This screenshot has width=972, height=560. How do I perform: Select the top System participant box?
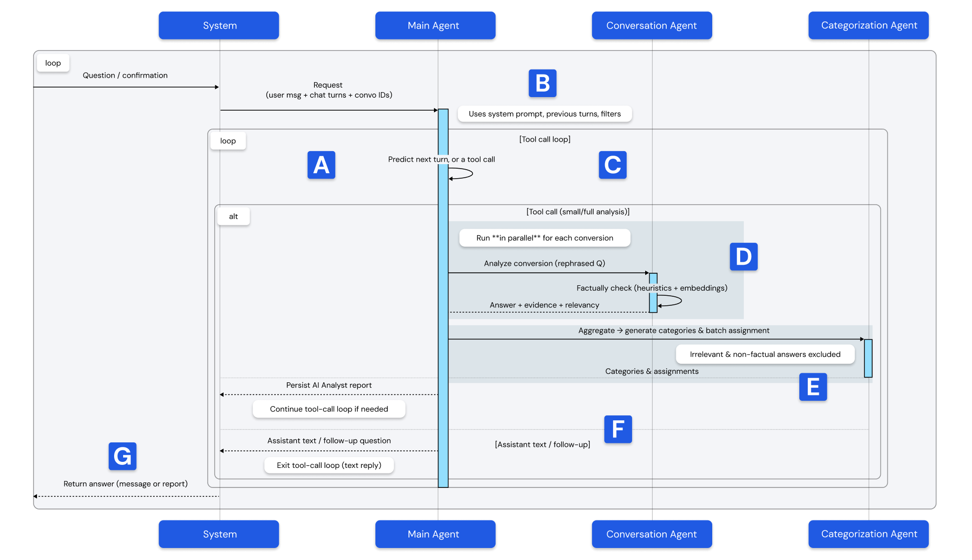click(219, 26)
